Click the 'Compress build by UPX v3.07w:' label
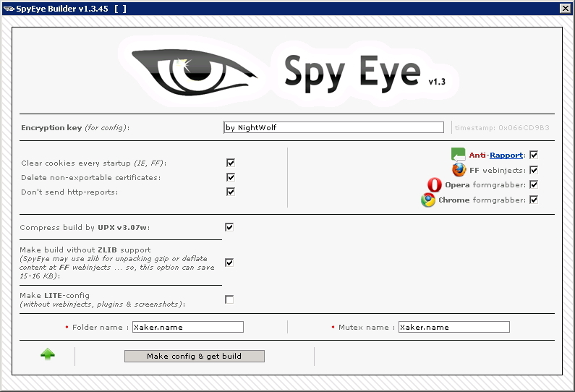Screen dimensions: 575x392 click(85, 227)
